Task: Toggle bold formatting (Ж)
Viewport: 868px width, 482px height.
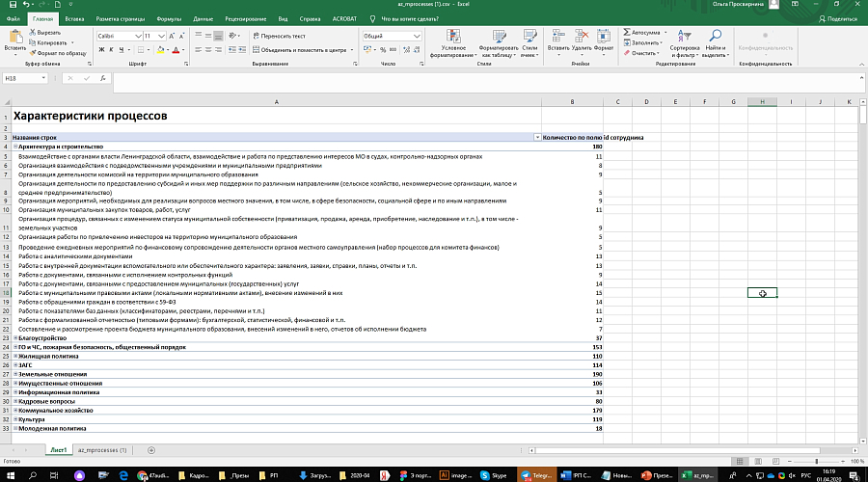Action: pos(101,50)
